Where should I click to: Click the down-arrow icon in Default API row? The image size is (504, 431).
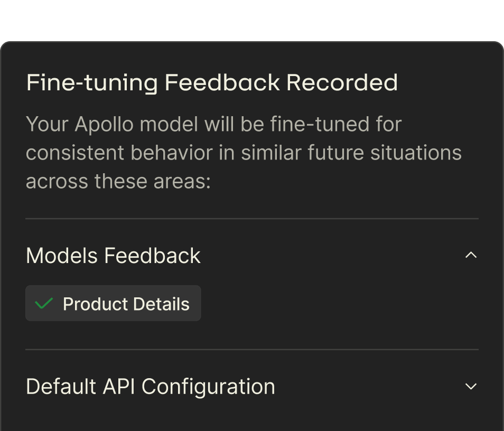(470, 387)
